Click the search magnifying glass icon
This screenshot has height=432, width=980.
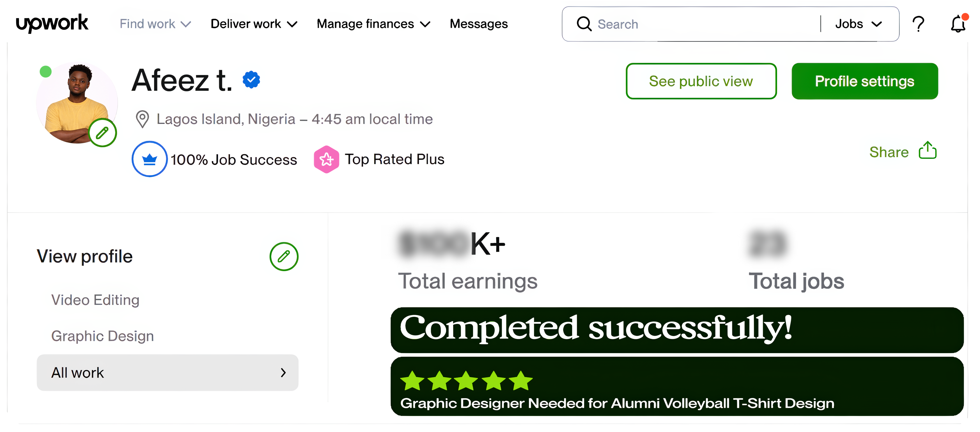tap(583, 24)
